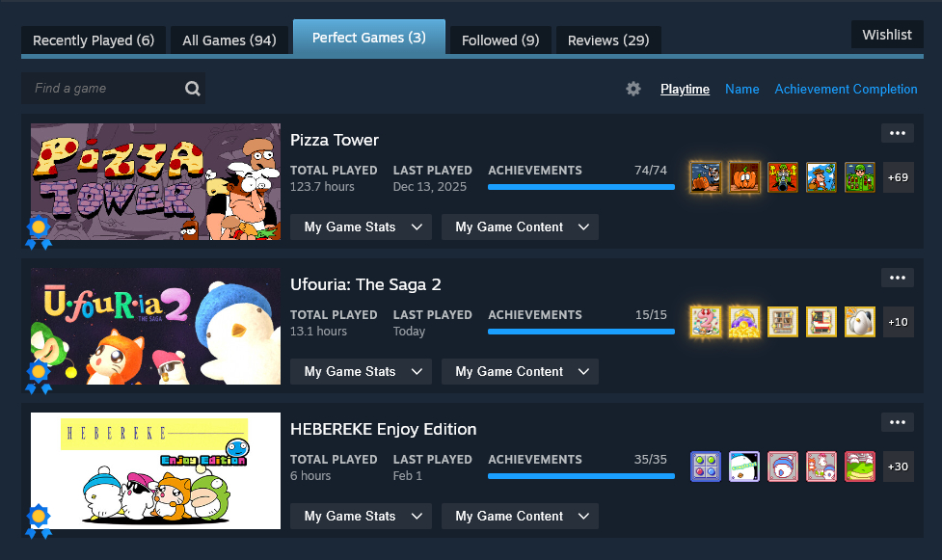Click first HEBEREKE achievement icon

point(706,467)
